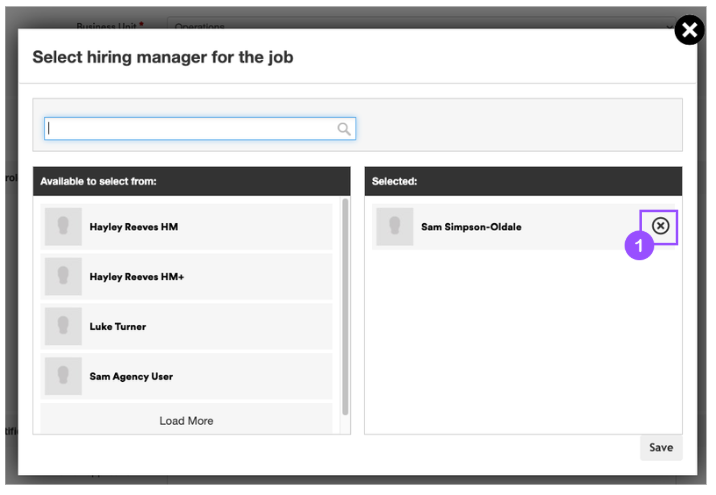Screen dimensions: 716x495
Task: Save the hiring manager selection
Action: (x=661, y=447)
